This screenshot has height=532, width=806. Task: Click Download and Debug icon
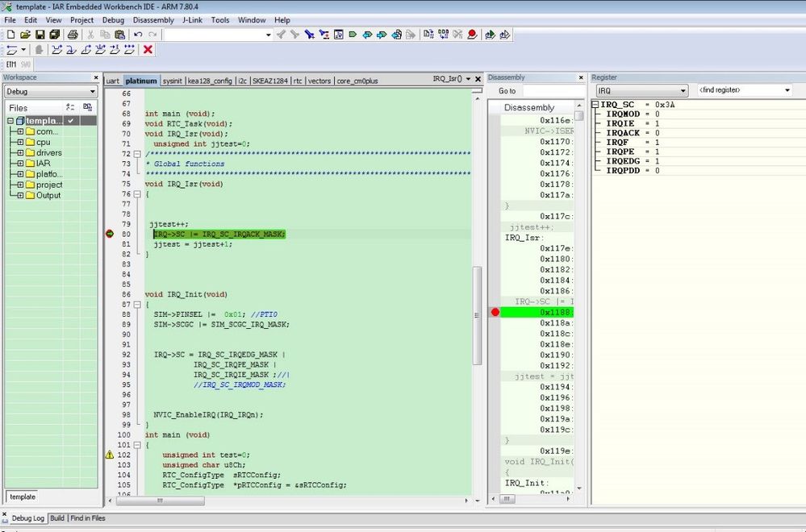490,35
